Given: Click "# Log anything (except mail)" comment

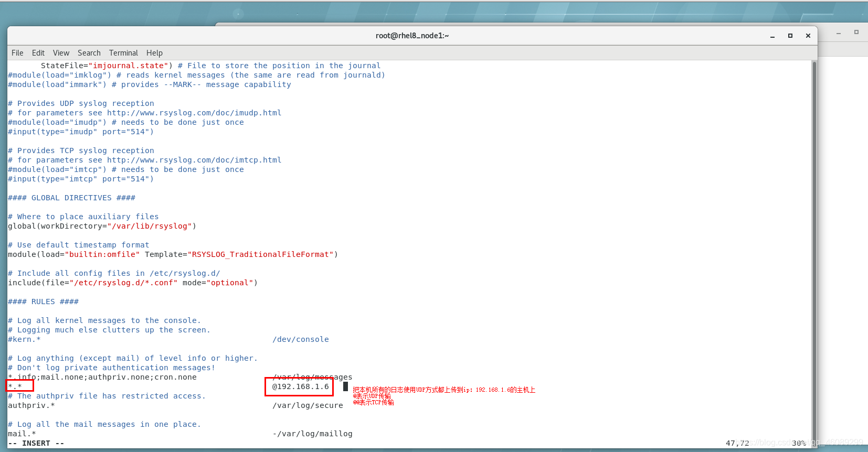Looking at the screenshot, I should click(x=133, y=358).
